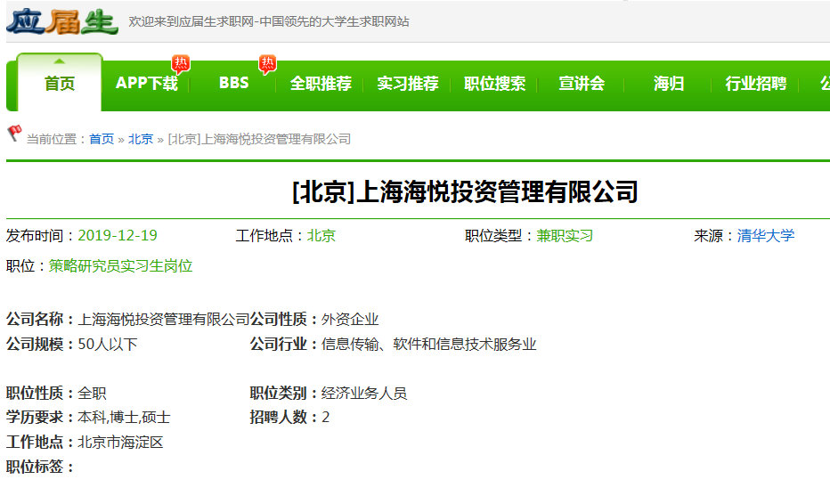Click the job nature value 全职
Image resolution: width=830 pixels, height=504 pixels.
[x=92, y=393]
